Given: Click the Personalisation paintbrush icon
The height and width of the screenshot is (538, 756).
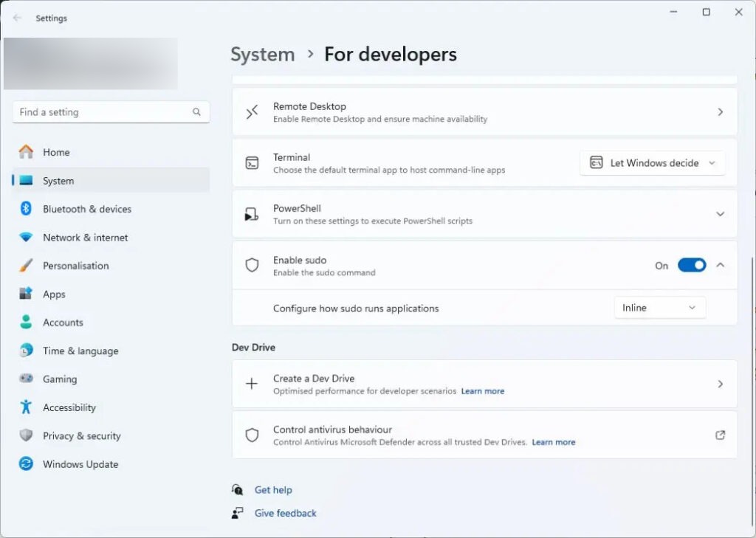Looking at the screenshot, I should [26, 266].
